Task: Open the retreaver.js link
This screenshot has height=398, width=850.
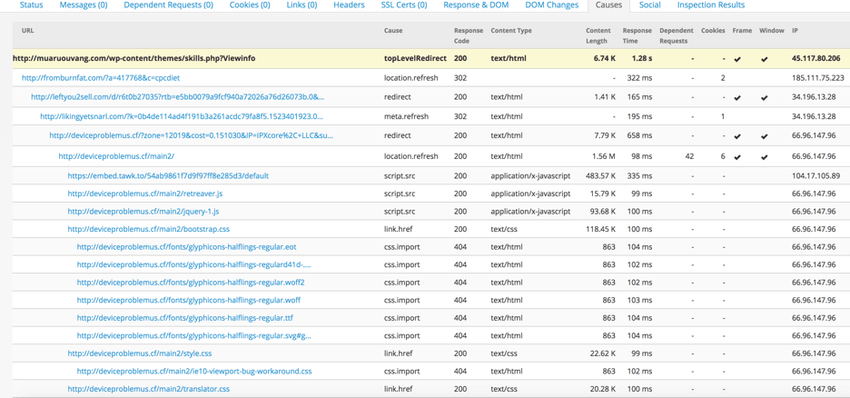Action: pyautogui.click(x=145, y=194)
